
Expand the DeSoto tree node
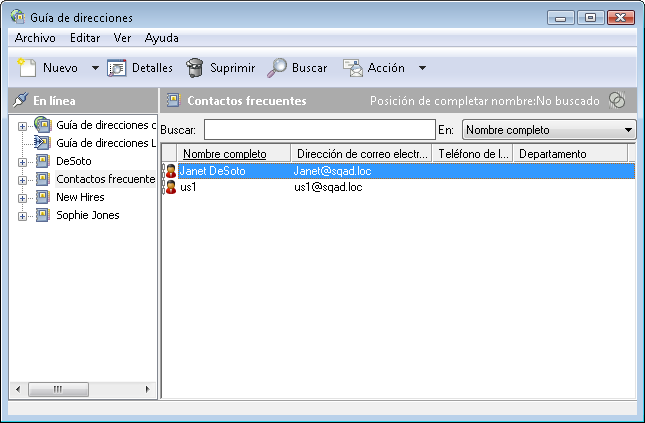tap(23, 162)
